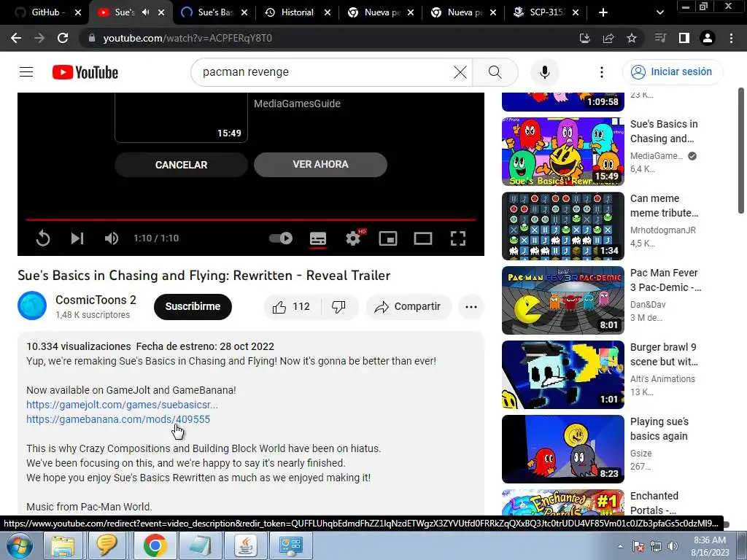
Task: Open the Java app in taskbar
Action: [x=245, y=545]
